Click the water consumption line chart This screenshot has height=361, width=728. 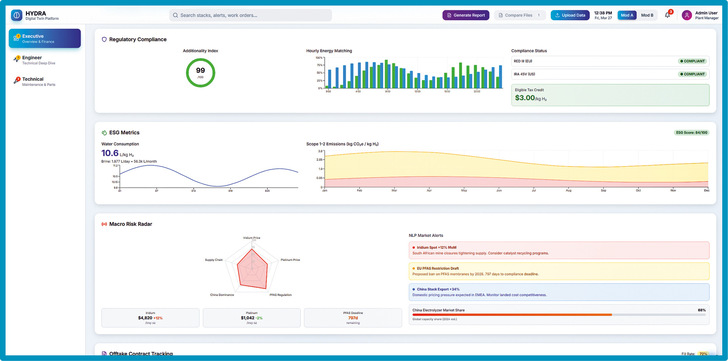click(208, 176)
